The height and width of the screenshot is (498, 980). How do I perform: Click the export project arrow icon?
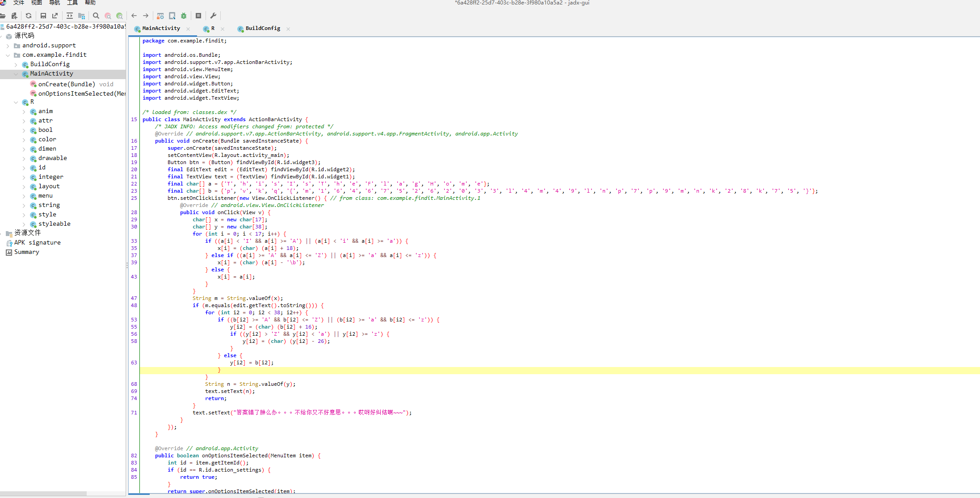point(55,16)
